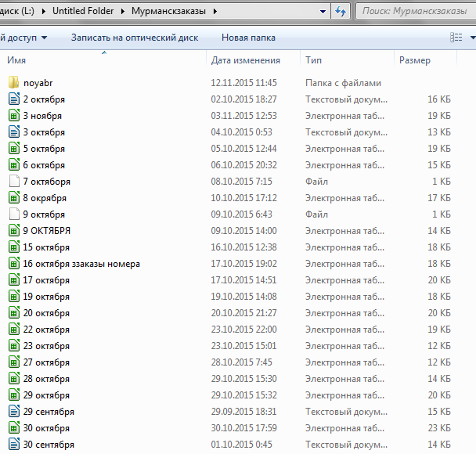The image size is (476, 454).
Task: Click the noyabr folder icon
Action: 13,83
